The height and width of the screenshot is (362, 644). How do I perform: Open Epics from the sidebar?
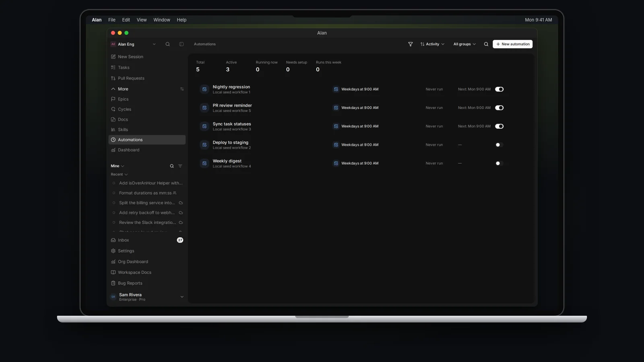point(147,99)
